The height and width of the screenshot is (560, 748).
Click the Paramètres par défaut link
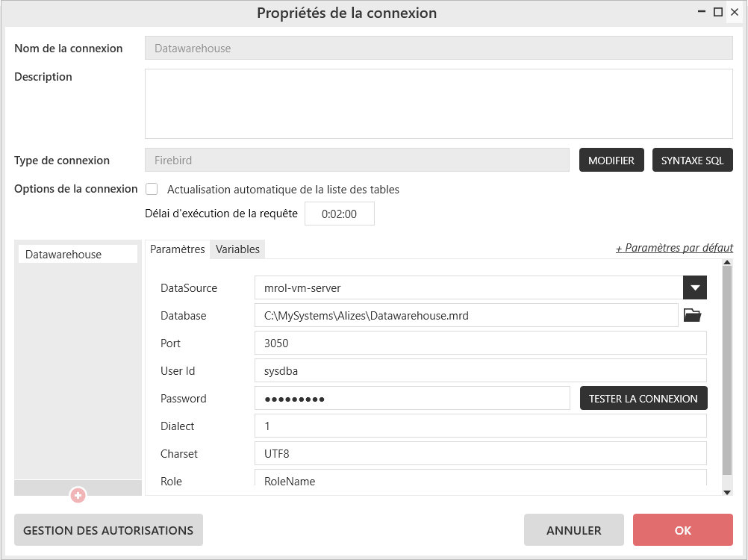674,248
